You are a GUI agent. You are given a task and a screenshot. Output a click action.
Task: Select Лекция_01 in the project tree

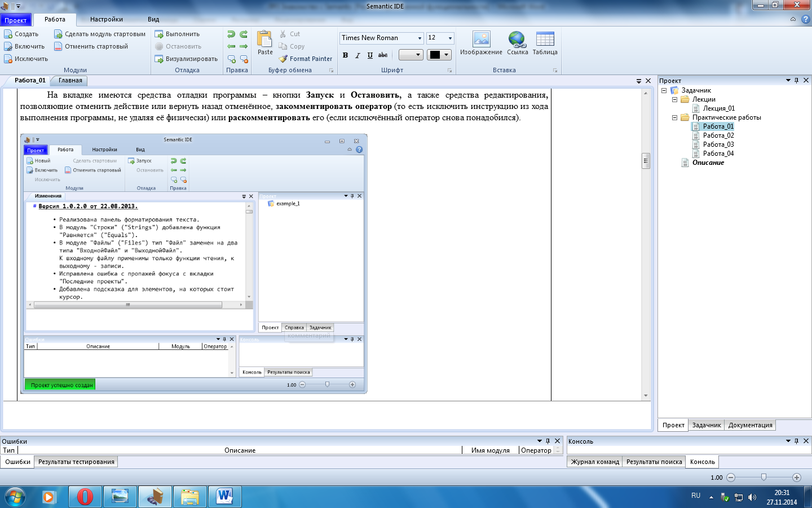718,108
